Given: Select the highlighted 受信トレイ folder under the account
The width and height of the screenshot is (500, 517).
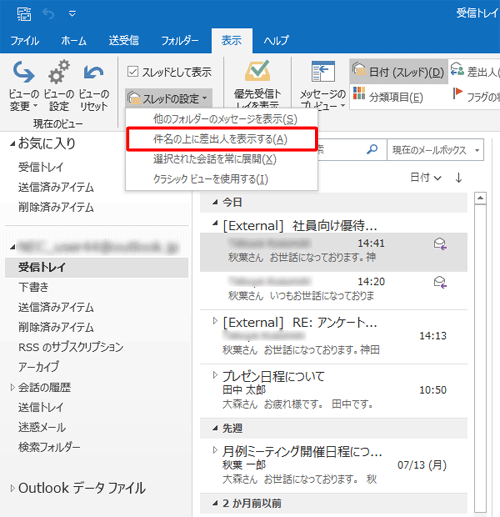Looking at the screenshot, I should (x=97, y=267).
